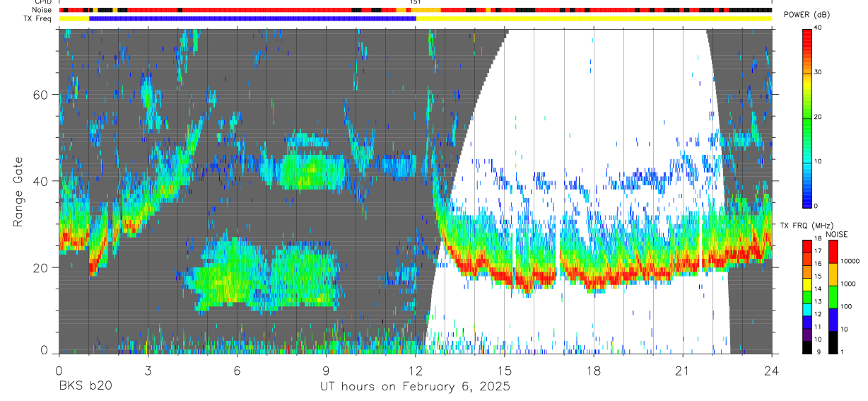Click the '12' tick label on the UT hours axis

point(415,370)
